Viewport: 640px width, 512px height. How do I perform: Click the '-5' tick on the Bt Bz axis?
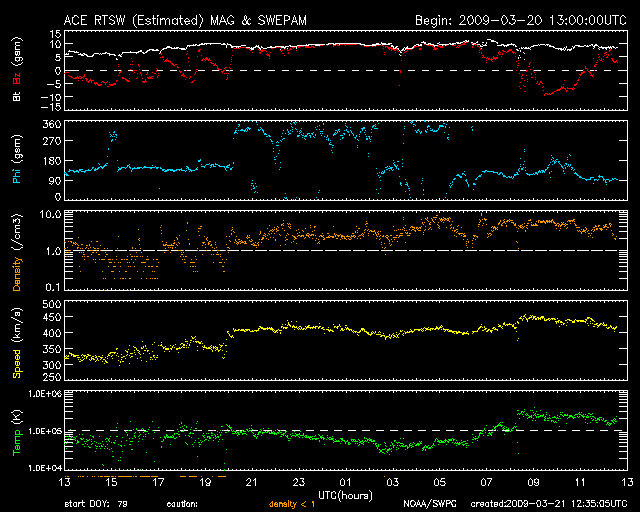[54, 84]
